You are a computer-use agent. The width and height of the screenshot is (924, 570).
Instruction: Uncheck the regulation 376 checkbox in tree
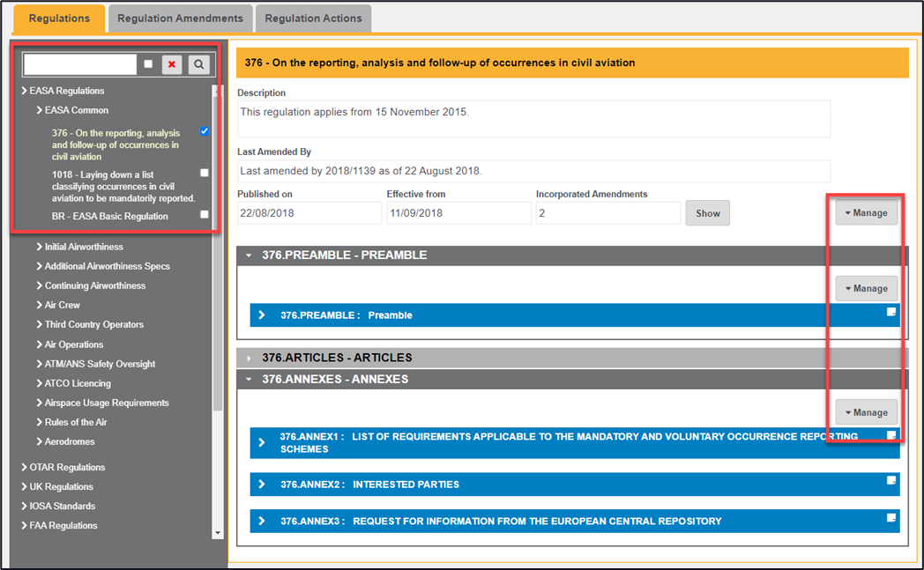point(205,131)
